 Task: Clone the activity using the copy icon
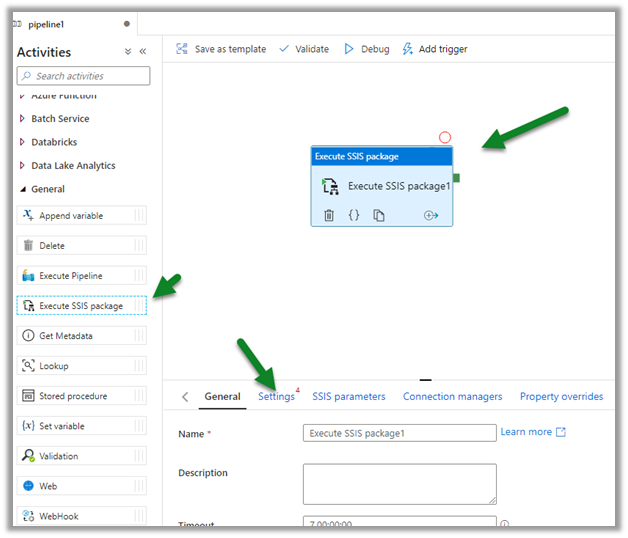pyautogui.click(x=379, y=215)
